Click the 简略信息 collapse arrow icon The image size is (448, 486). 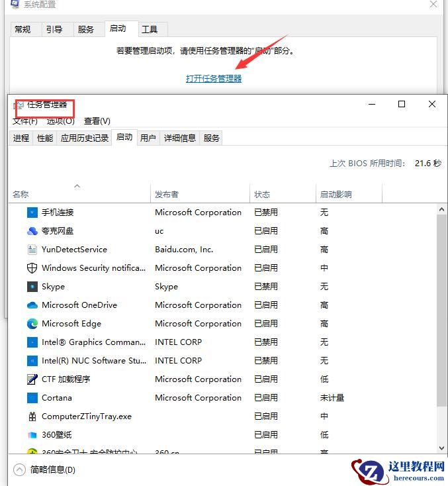19,470
